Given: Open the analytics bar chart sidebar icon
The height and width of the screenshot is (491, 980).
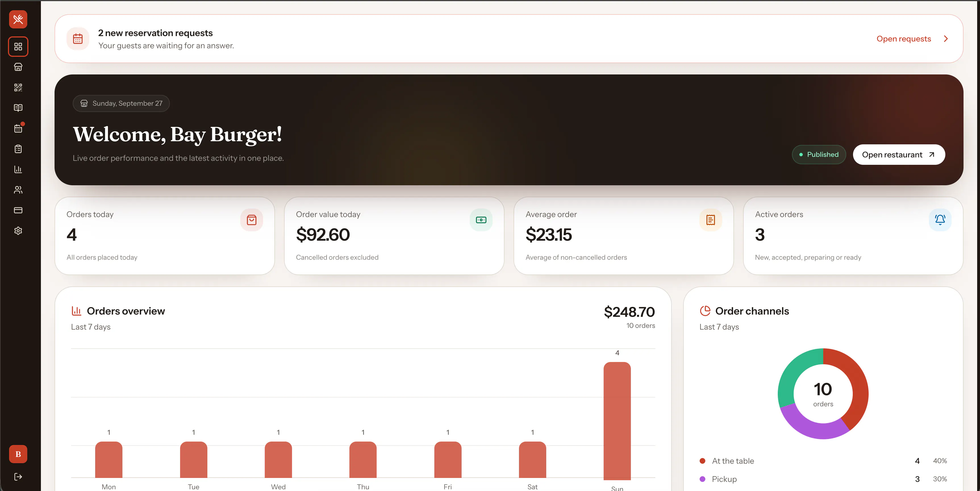Looking at the screenshot, I should pos(18,169).
